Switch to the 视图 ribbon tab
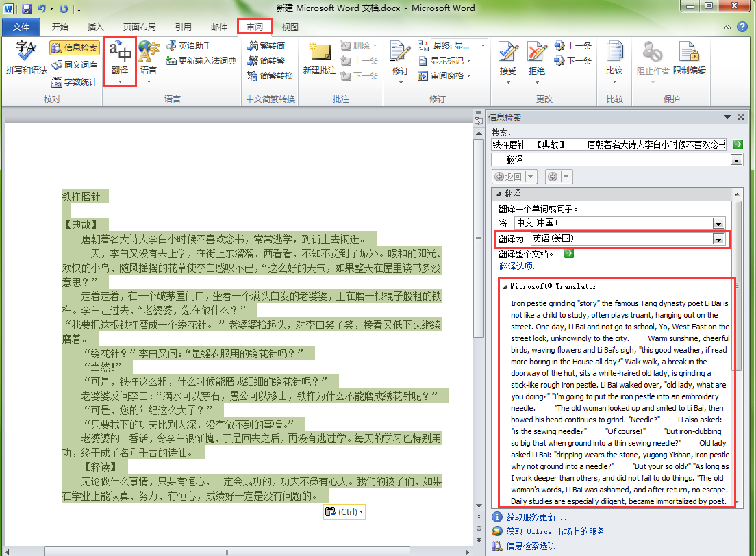 290,27
